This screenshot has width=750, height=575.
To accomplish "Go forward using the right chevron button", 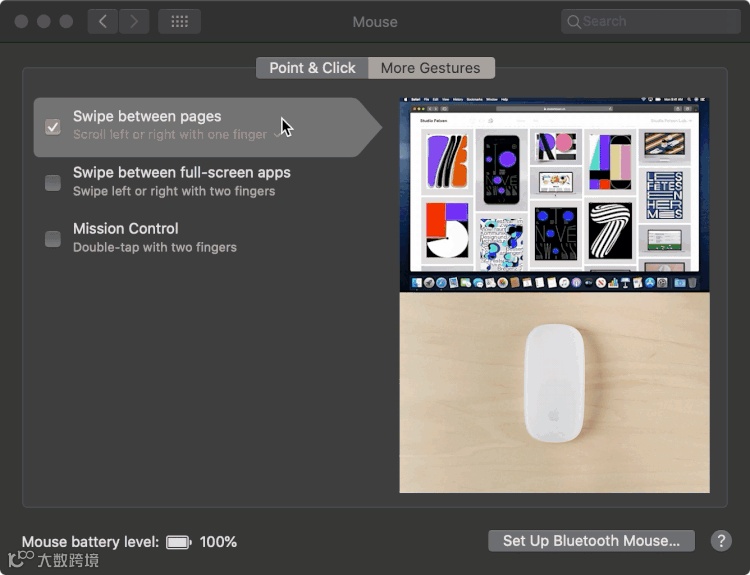I will [134, 22].
